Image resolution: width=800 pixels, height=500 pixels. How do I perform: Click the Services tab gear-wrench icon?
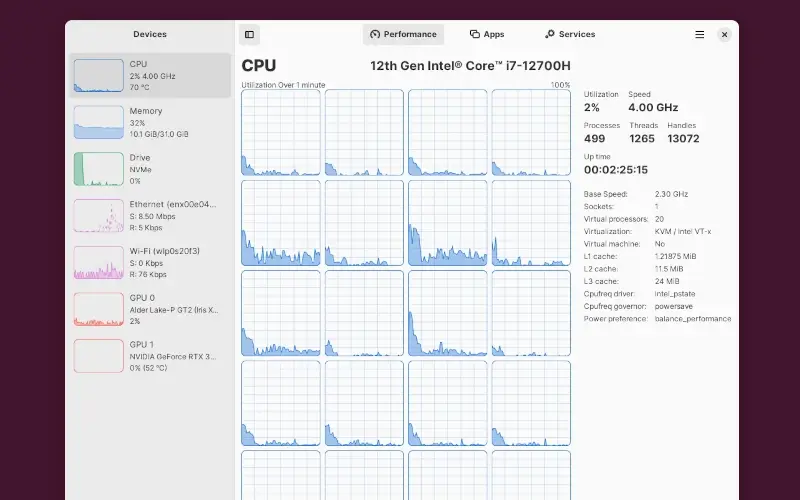click(549, 34)
